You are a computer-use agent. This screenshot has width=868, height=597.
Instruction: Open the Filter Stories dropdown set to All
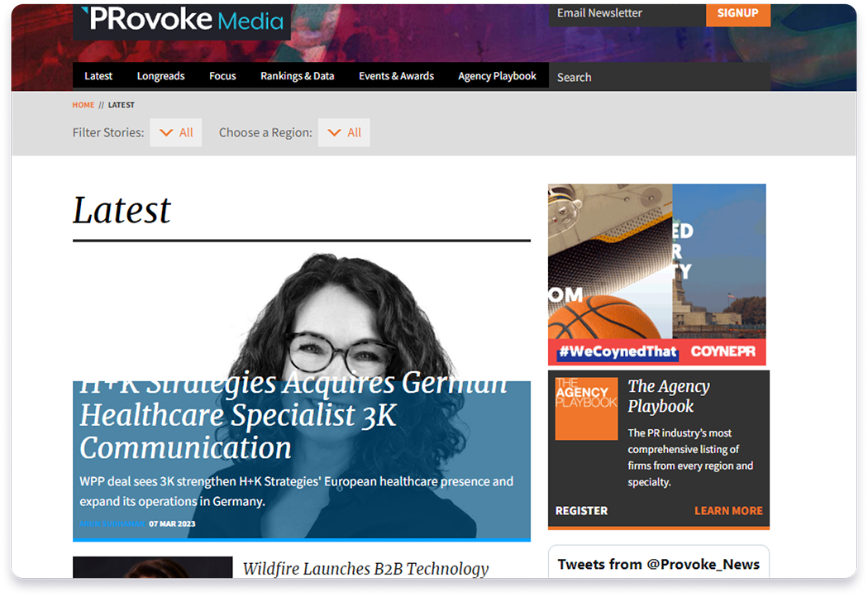tap(175, 132)
